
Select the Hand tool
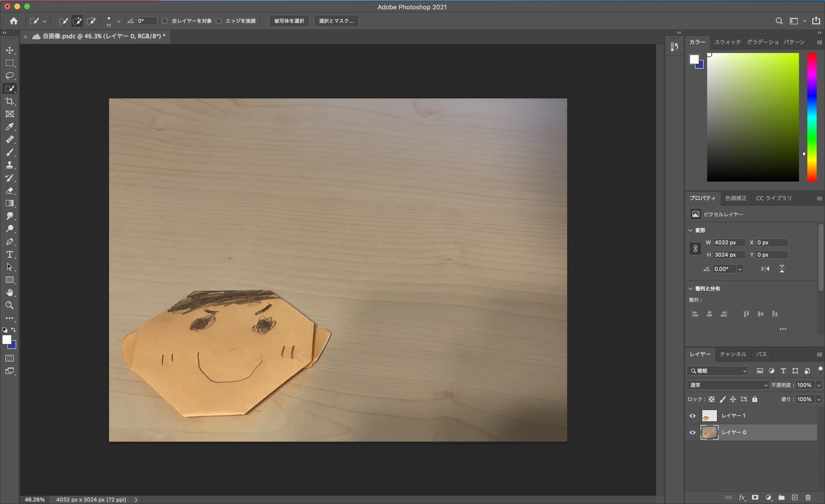pos(9,293)
